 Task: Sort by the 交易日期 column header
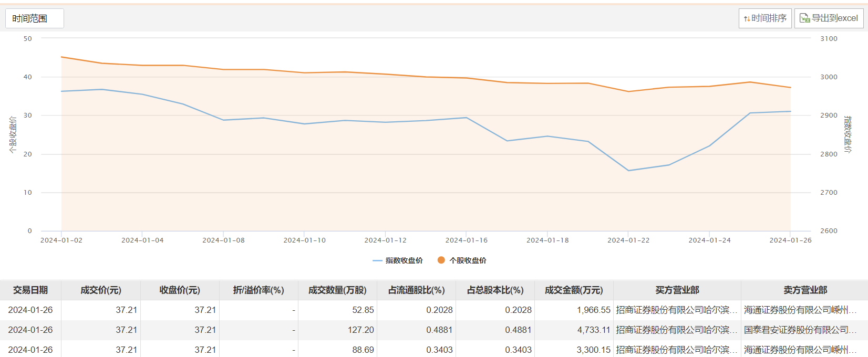[30, 290]
